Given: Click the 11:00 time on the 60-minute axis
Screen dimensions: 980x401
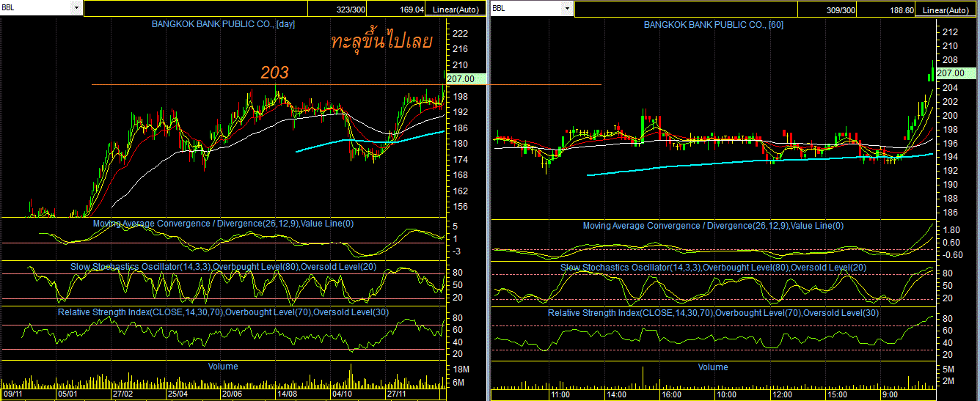Looking at the screenshot, I should click(x=561, y=394).
